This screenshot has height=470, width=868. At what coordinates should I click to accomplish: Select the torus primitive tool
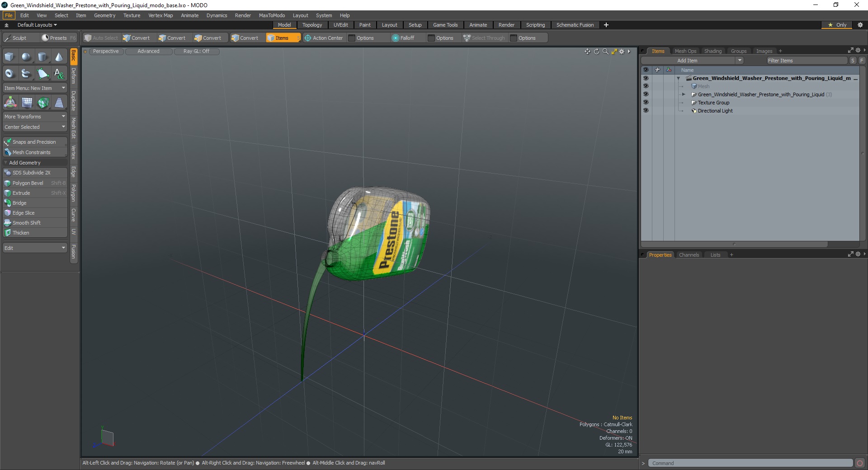[x=9, y=73]
